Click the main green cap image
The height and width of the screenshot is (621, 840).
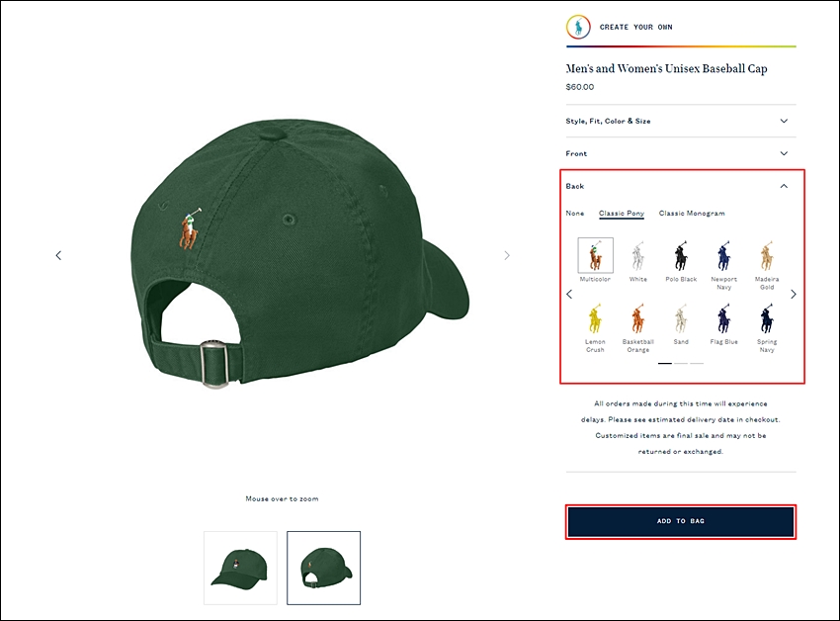[x=299, y=252]
